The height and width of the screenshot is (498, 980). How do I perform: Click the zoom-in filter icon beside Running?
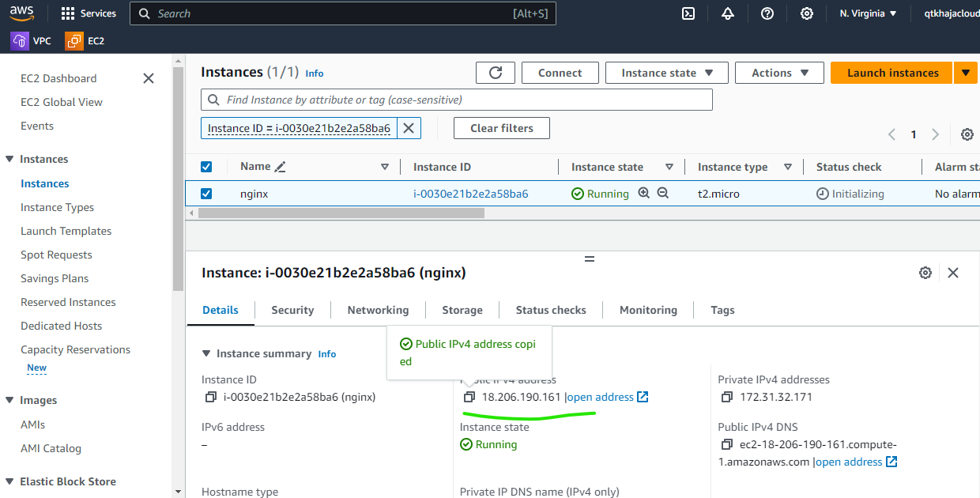[644, 193]
